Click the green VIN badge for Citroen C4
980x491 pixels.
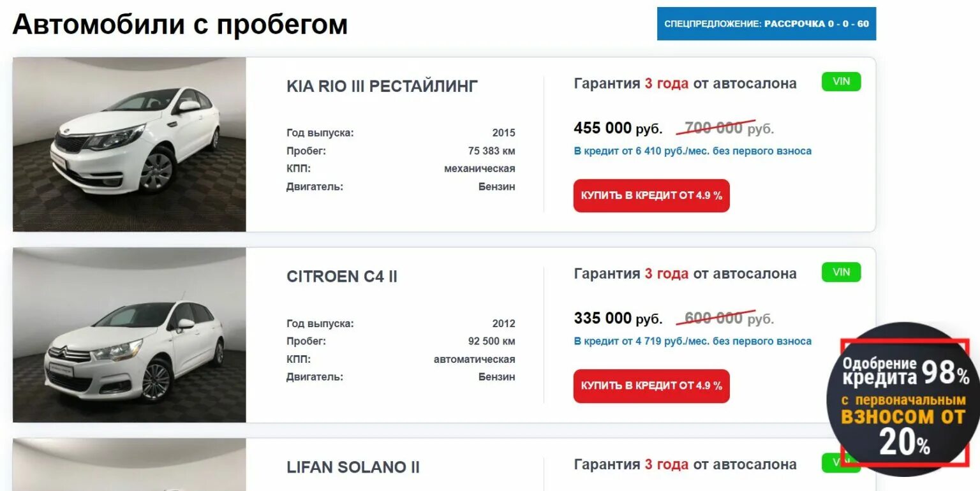tap(841, 272)
